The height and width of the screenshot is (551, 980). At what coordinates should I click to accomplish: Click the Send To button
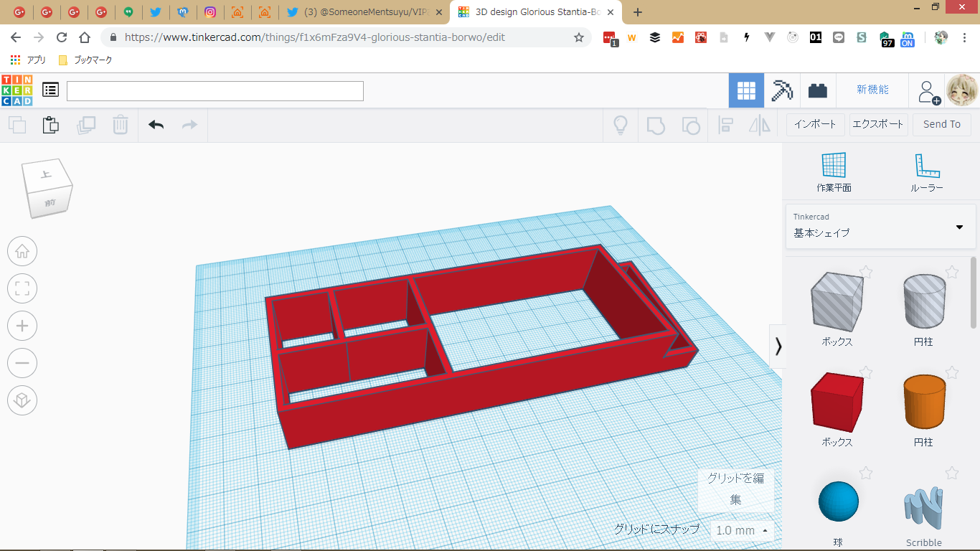point(941,124)
